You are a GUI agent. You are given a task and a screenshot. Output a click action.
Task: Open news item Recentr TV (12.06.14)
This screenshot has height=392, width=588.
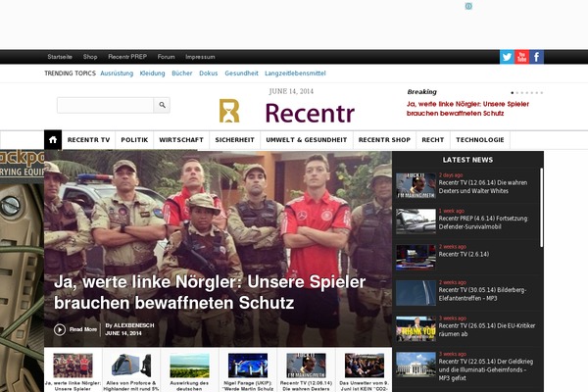click(483, 186)
